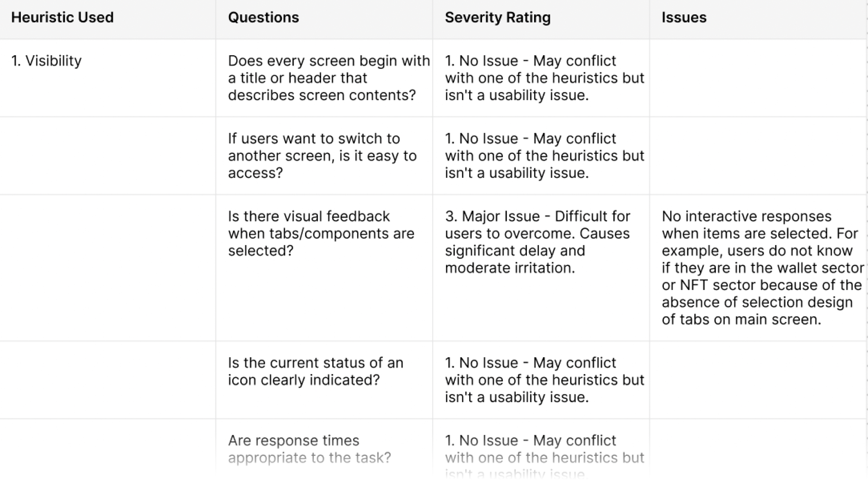Select the severity rating for the icon status question
This screenshot has width=868, height=495.
[x=544, y=380]
